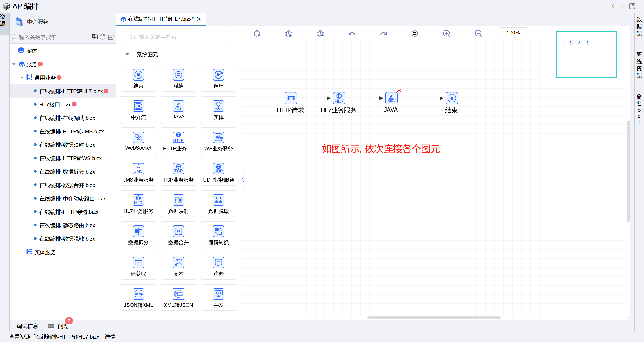Select the WebSocket palette element
Viewport: 644px width, 342px height.
coord(138,141)
